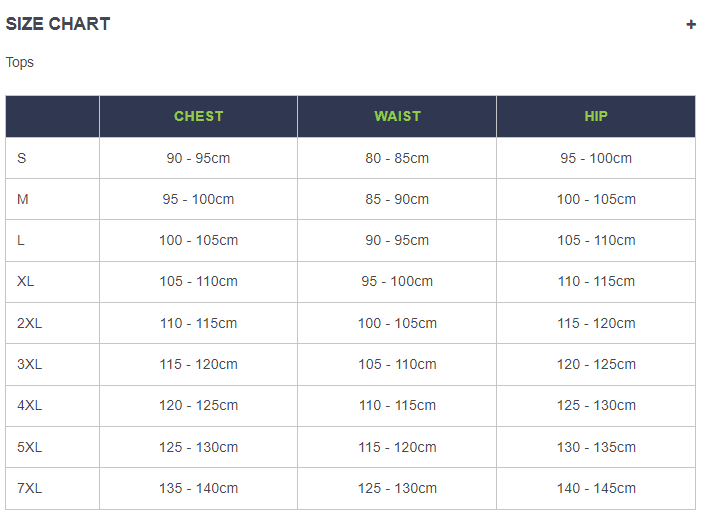The width and height of the screenshot is (706, 521).
Task: Click the 105 - 110cm chest cell for XL
Action: click(x=199, y=281)
